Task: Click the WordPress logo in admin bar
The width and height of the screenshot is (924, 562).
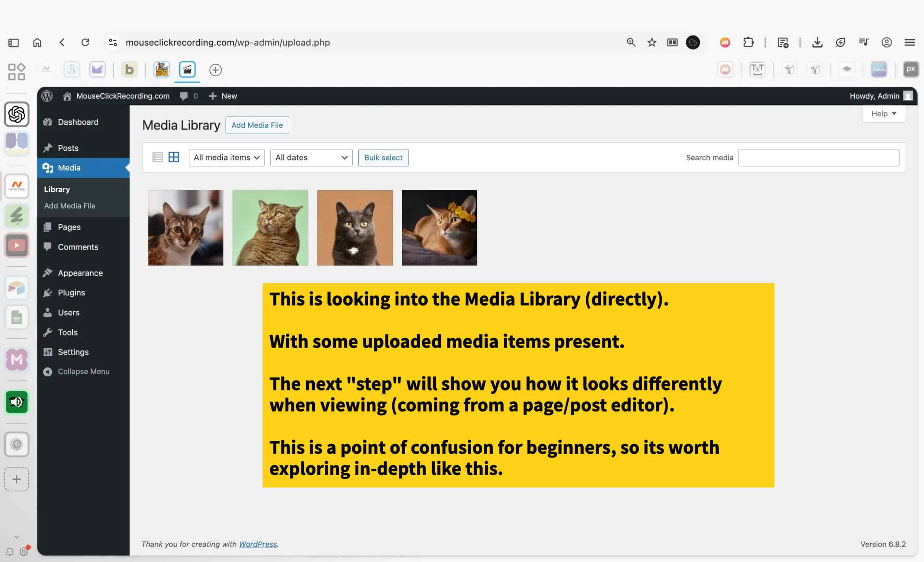Action: tap(47, 96)
